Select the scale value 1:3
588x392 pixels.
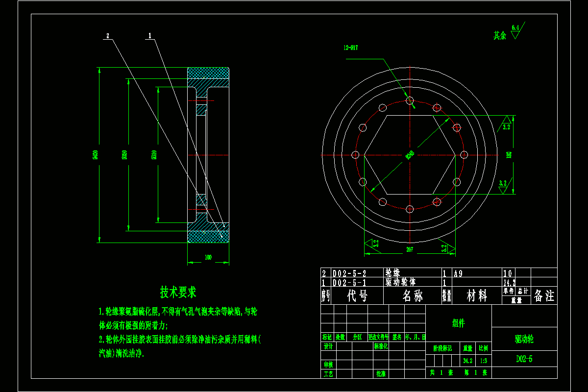484,361
